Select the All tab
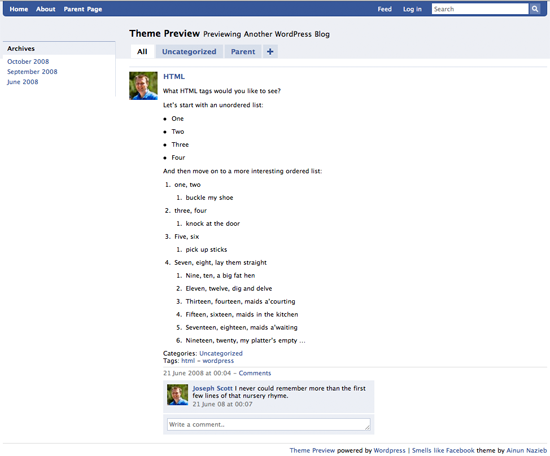This screenshot has height=456, width=550. click(x=142, y=52)
